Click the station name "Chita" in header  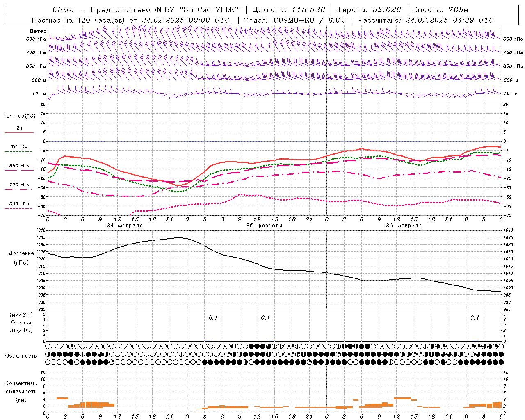click(64, 10)
